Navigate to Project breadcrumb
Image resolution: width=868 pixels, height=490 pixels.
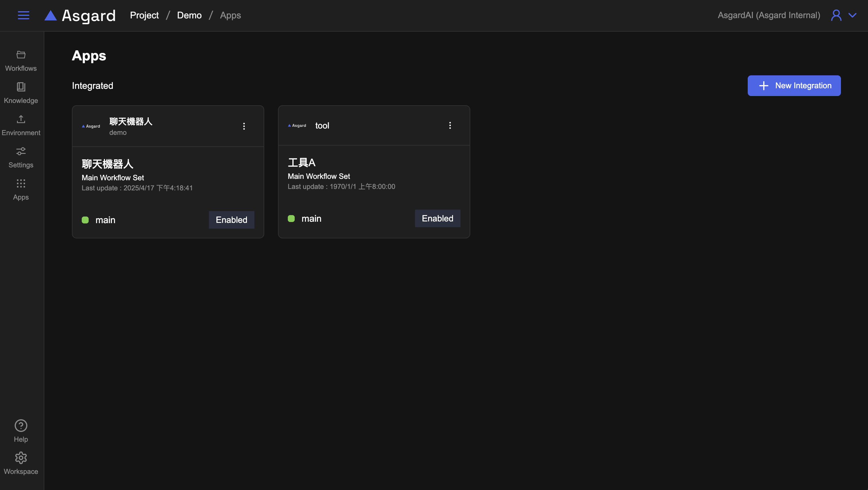click(x=144, y=15)
